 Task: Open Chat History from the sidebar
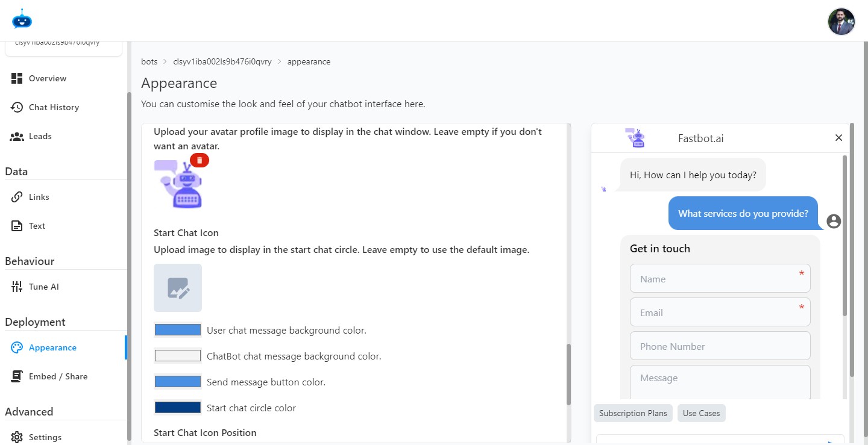pyautogui.click(x=54, y=107)
